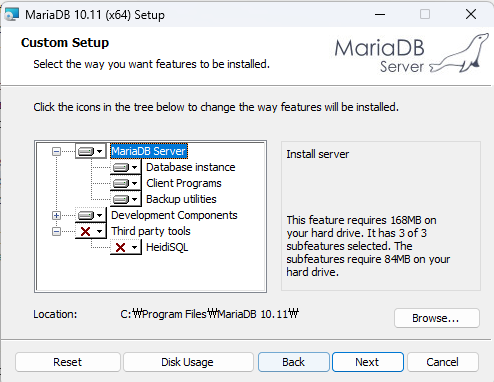The height and width of the screenshot is (382, 494).
Task: Open Backup utilities feature dropdown icon
Action: coord(125,199)
